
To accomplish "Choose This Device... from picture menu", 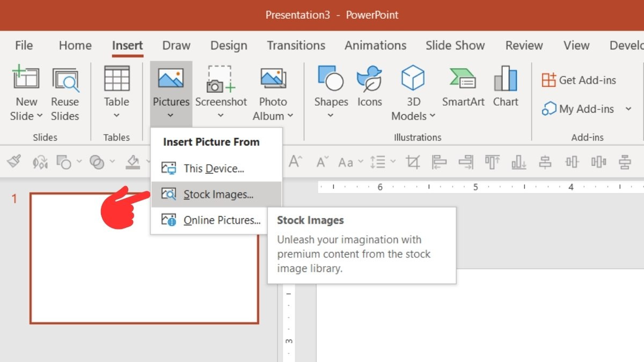I will (x=216, y=168).
